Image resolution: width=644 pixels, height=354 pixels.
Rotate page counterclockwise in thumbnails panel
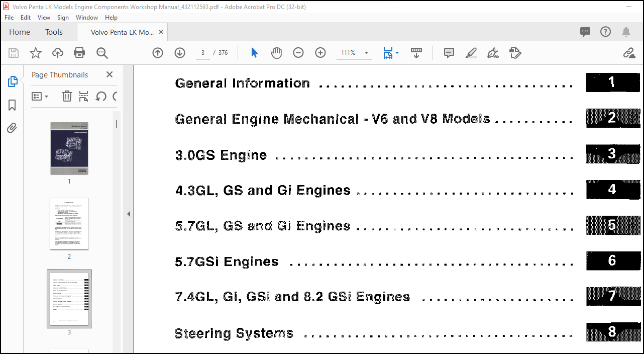[x=101, y=96]
